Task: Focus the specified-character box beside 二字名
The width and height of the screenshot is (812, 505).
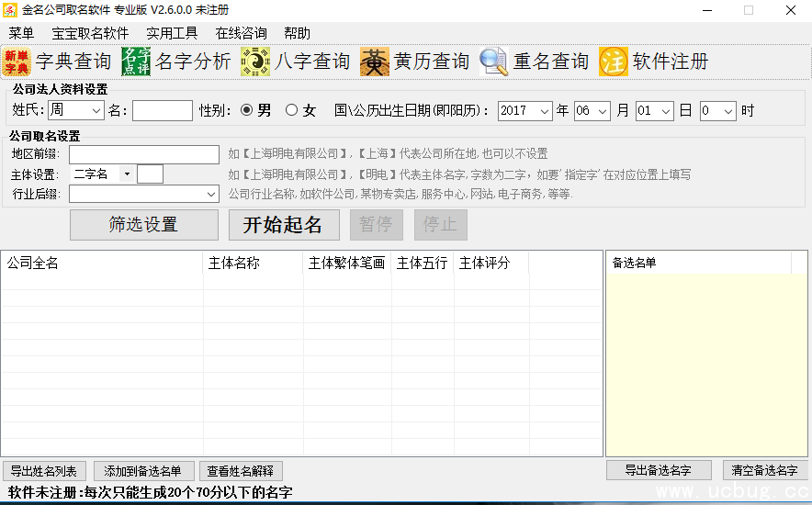Action: tap(150, 174)
